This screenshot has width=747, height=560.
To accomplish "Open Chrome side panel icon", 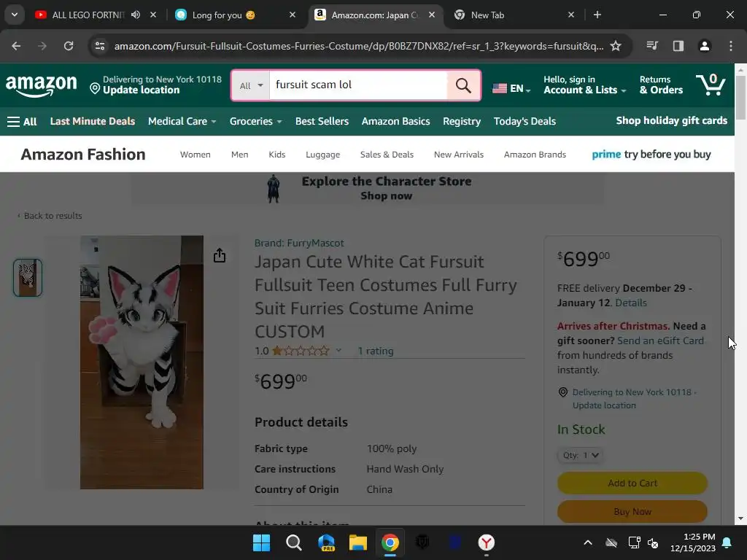I will (678, 46).
